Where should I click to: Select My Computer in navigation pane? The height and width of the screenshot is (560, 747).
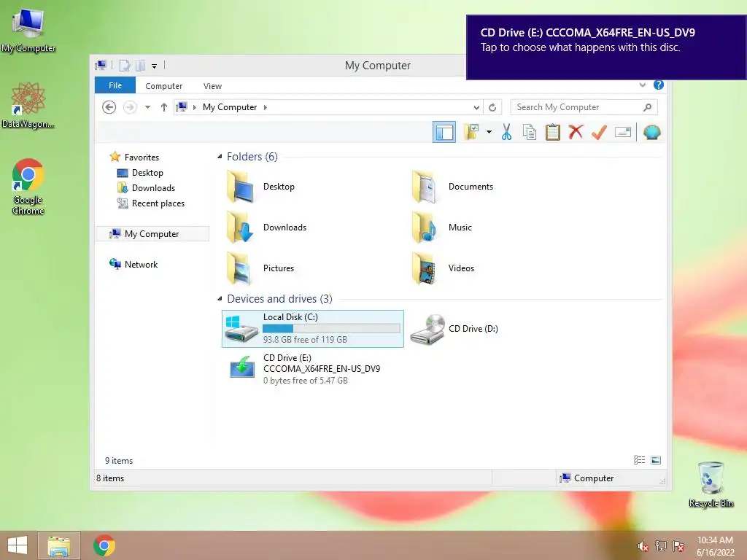[x=152, y=234]
